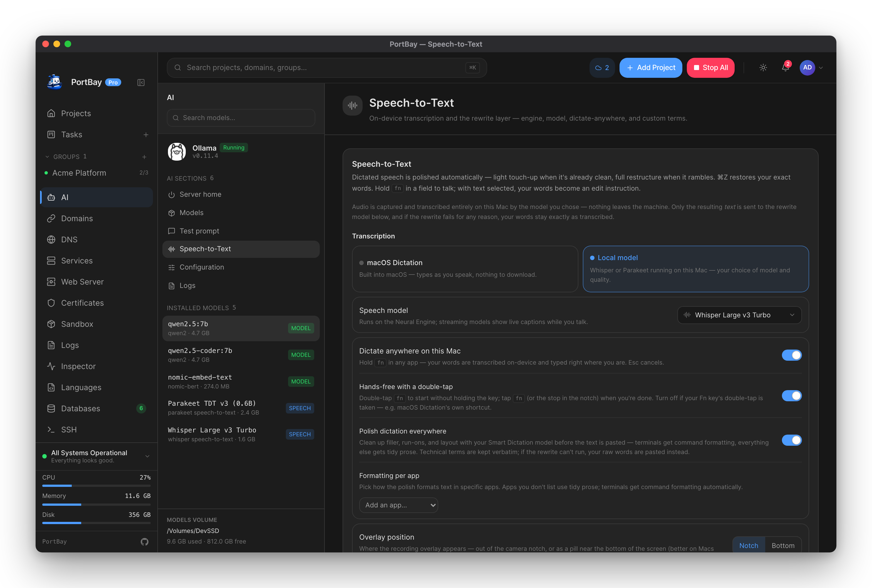Add a new group with plus icon
Screen dimensions: 872x588
pos(145,157)
